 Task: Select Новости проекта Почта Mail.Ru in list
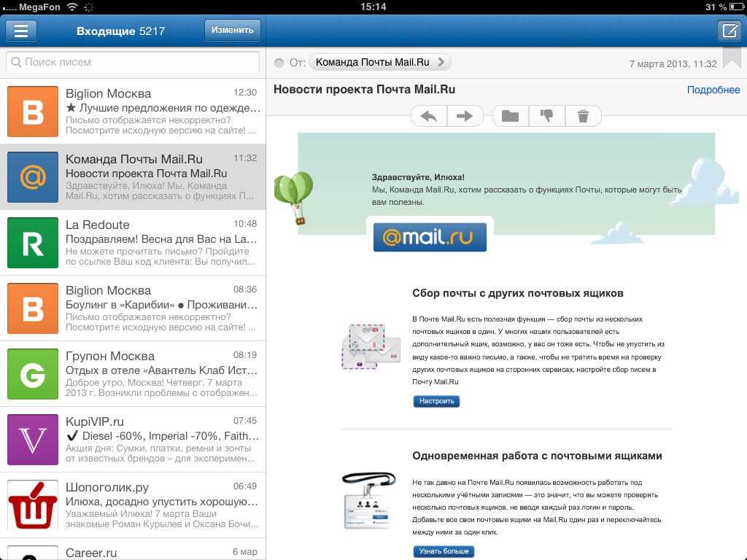pos(133,177)
